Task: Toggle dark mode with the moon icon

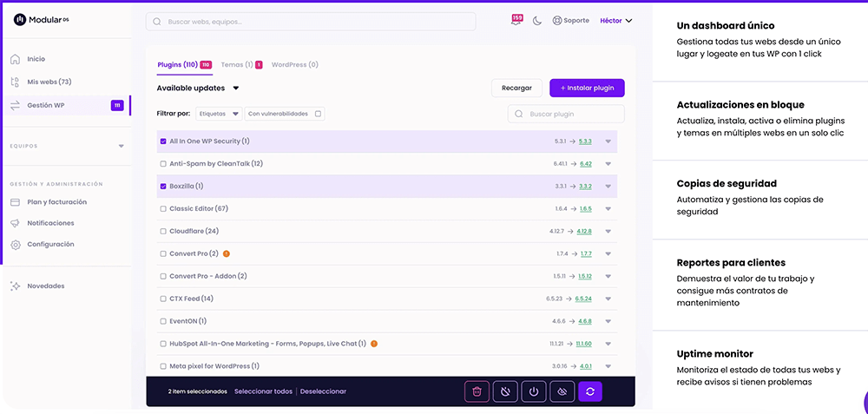Action: [537, 21]
